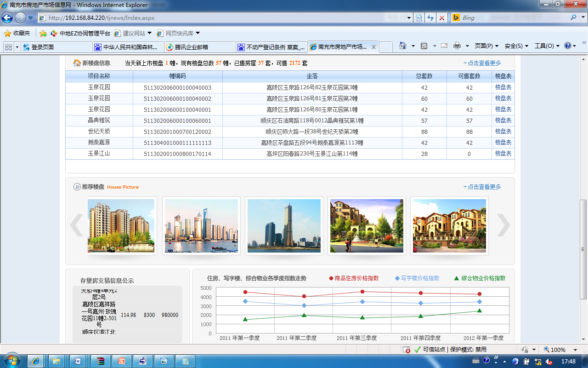Open the WinRAR taskbar icon
Image resolution: width=588 pixels, height=368 pixels.
100,361
